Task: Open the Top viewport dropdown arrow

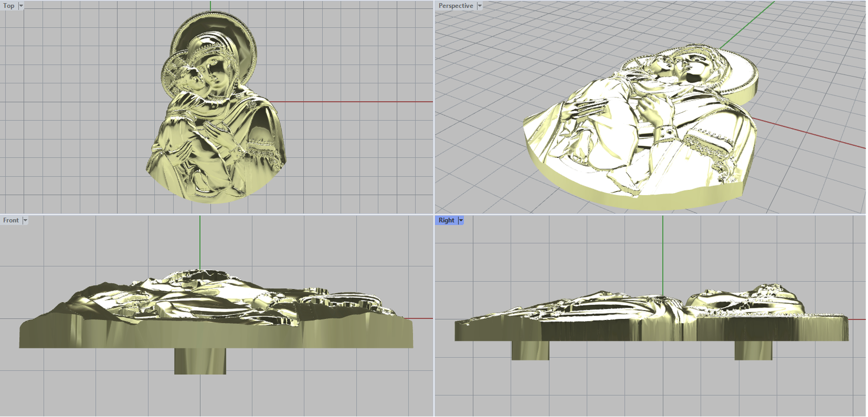Action: tap(21, 6)
